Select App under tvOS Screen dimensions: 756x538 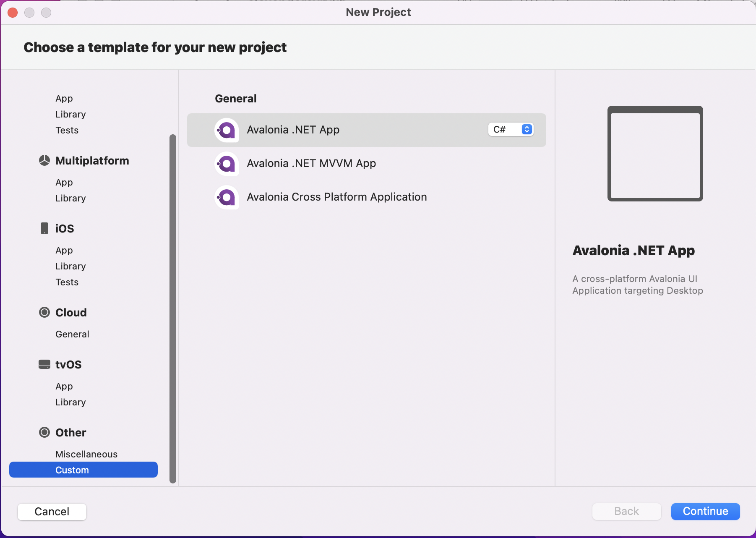(x=64, y=386)
